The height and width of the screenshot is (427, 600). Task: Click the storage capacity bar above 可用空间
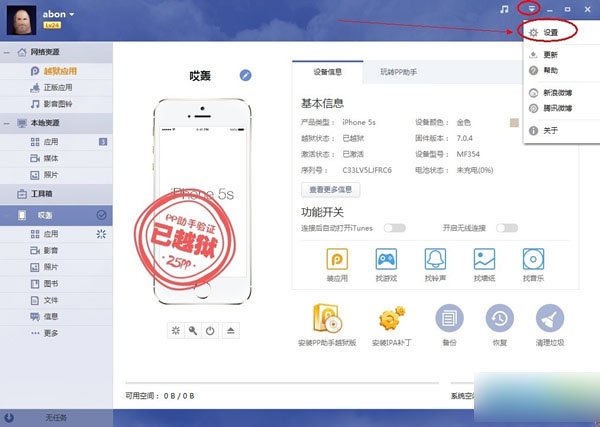click(282, 383)
